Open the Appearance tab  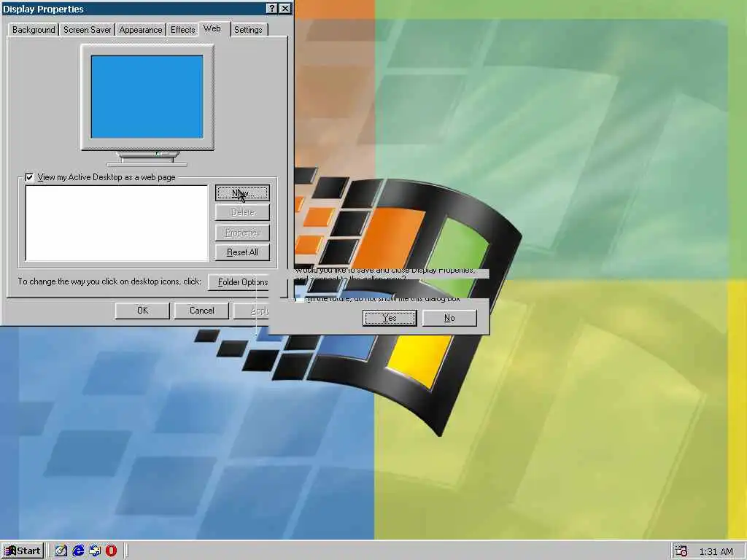pyautogui.click(x=141, y=29)
